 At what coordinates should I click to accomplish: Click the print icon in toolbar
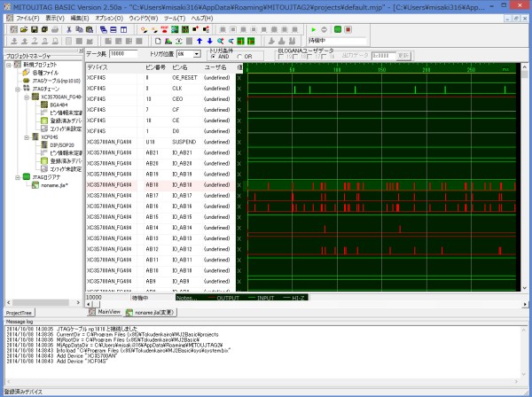[55, 28]
